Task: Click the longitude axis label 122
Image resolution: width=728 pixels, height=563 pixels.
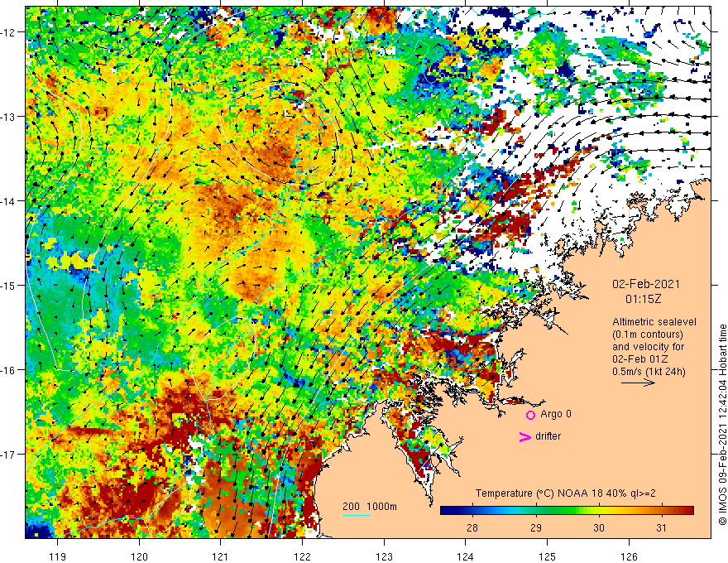Action: 302,556
